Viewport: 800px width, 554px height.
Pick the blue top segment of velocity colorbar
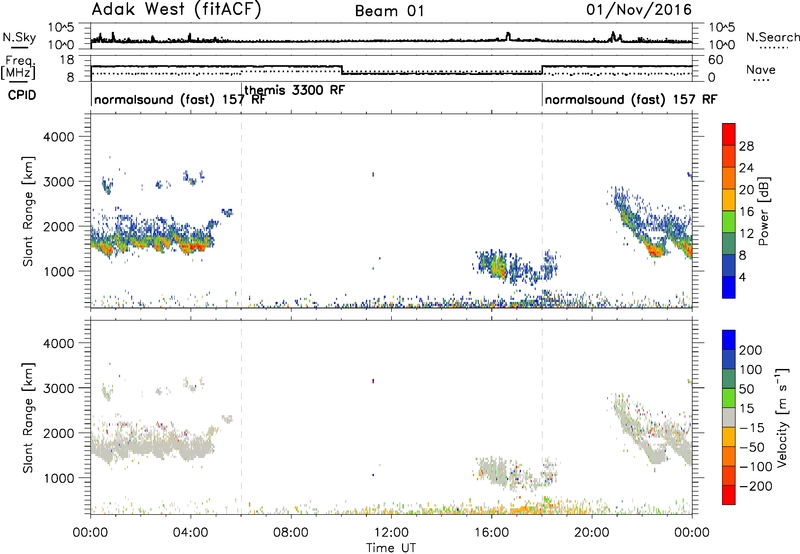729,340
